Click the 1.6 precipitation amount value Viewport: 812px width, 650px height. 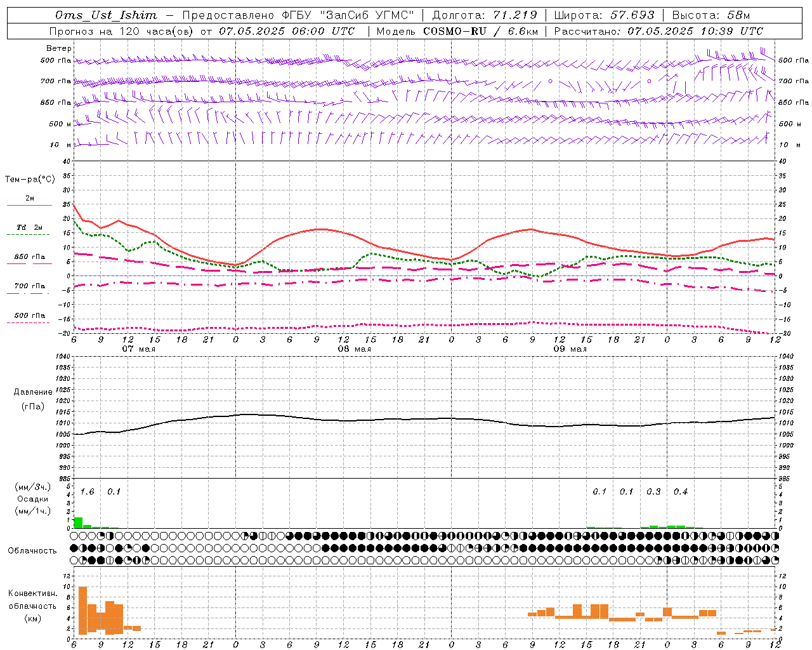(88, 491)
